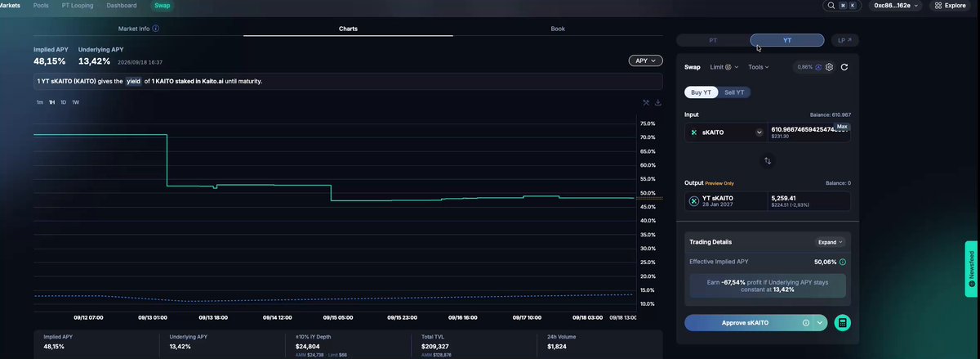The image size is (980, 359).
Task: Set chart interval to 1W
Action: coord(75,102)
